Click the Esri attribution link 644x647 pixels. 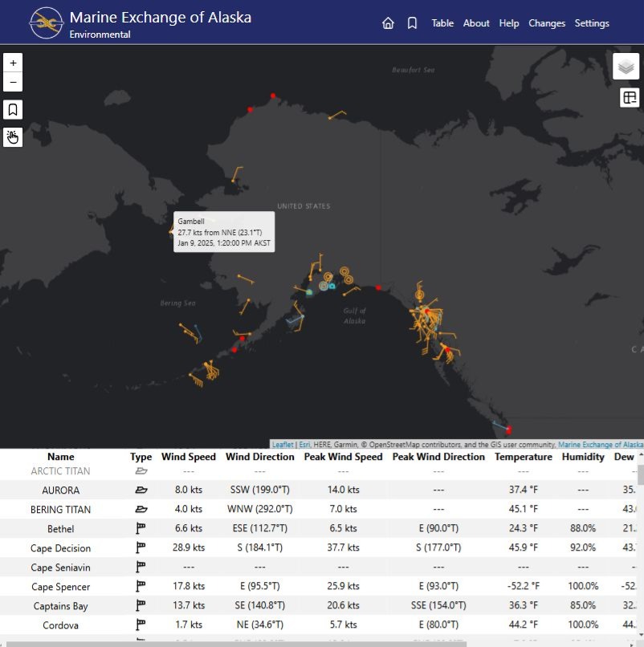(x=304, y=445)
